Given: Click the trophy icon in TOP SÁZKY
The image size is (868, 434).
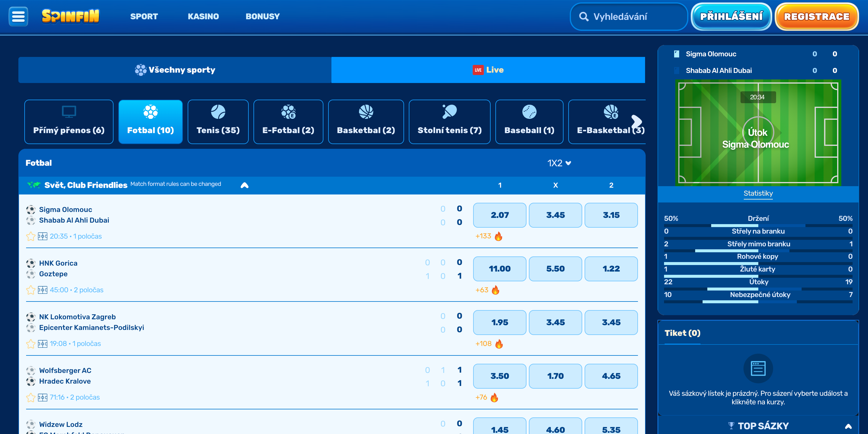Looking at the screenshot, I should (731, 426).
